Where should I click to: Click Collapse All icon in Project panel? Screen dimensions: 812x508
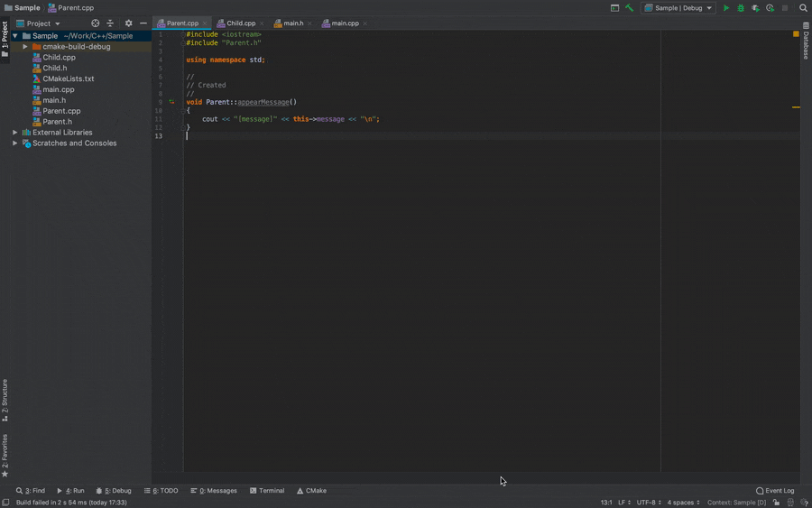click(110, 23)
